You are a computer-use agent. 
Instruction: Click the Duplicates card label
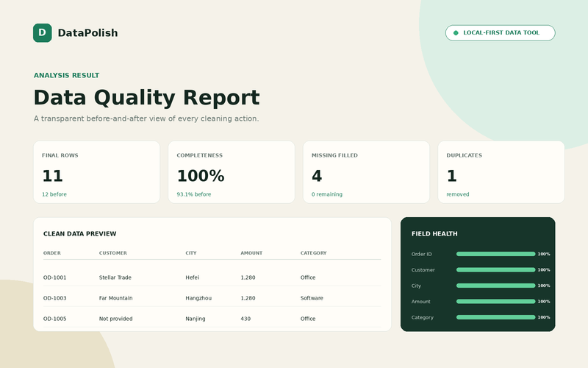[x=465, y=155]
